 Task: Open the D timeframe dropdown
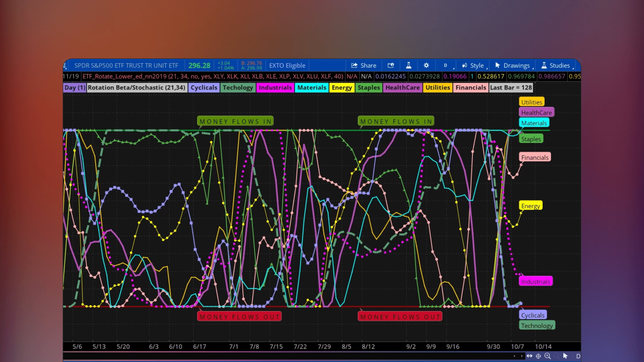(446, 66)
